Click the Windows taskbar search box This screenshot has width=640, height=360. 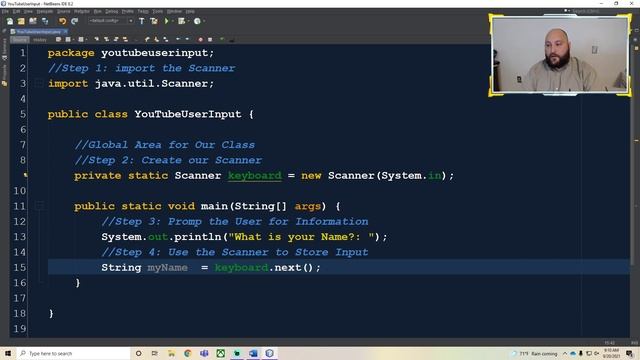tap(73, 353)
